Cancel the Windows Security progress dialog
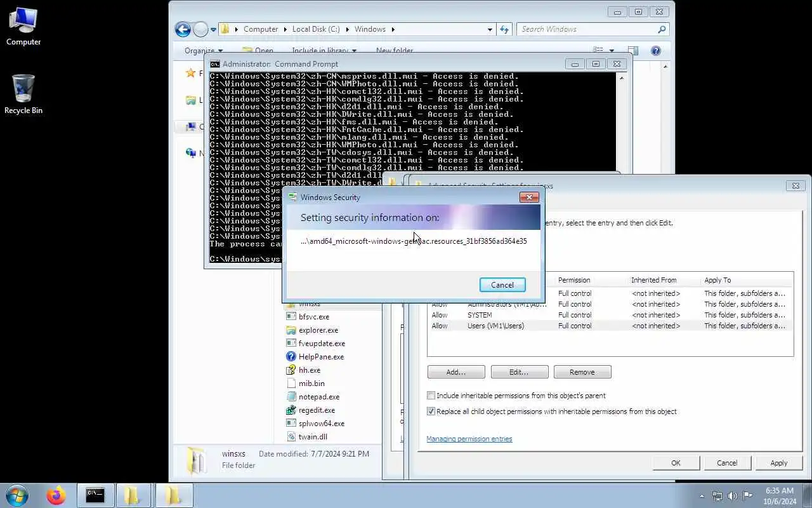 502,284
